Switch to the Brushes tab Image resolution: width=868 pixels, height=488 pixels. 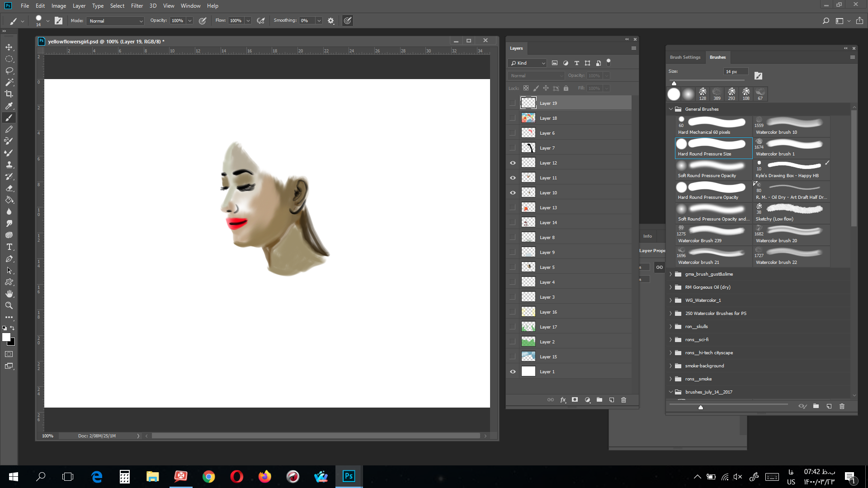[x=717, y=57]
